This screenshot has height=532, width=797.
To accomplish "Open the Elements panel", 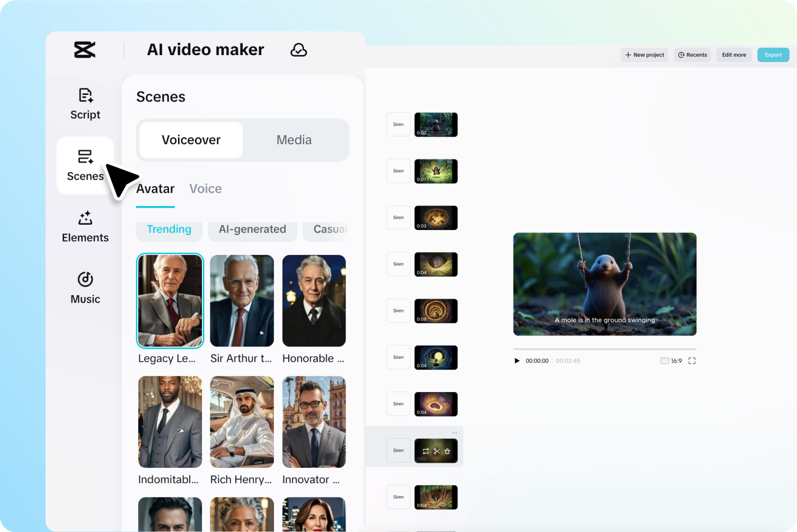I will coord(85,227).
